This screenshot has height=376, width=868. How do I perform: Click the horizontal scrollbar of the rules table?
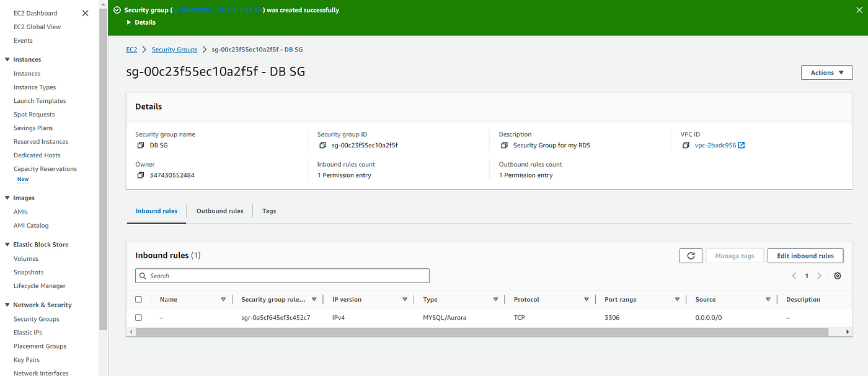[x=482, y=332]
